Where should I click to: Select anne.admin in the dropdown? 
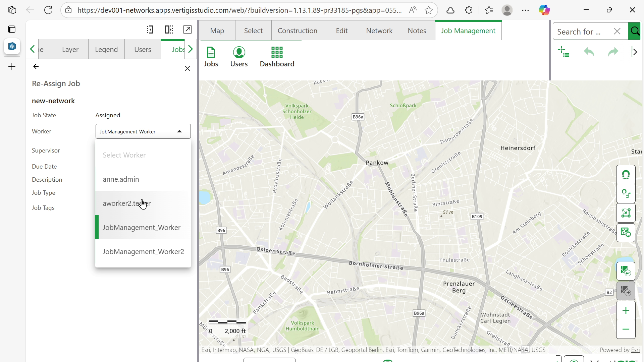point(121,179)
